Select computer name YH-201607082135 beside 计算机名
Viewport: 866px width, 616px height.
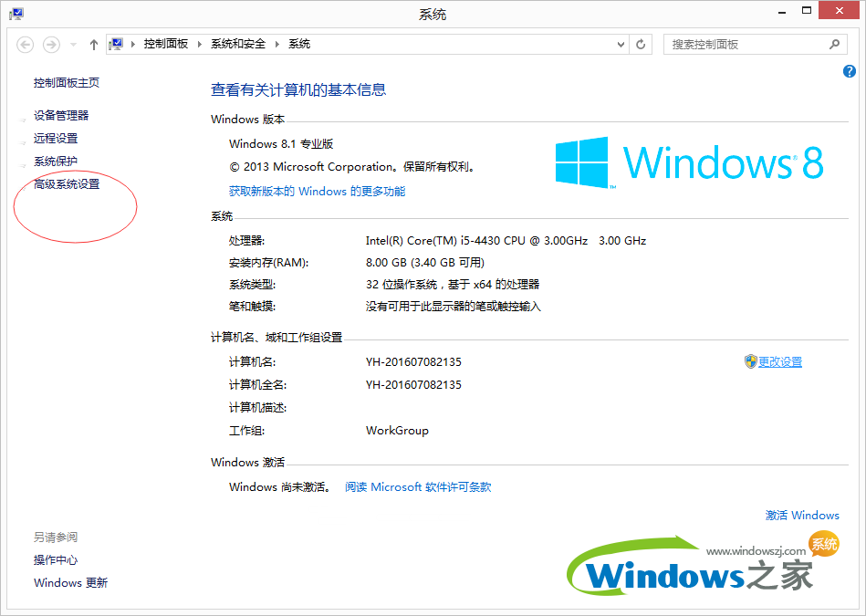point(413,362)
